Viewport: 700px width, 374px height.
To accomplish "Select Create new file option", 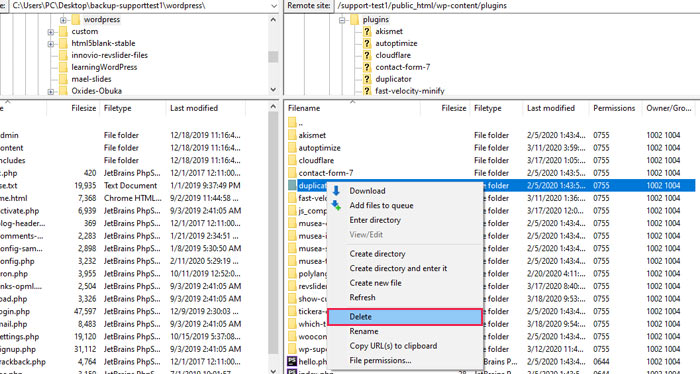I will [x=405, y=283].
